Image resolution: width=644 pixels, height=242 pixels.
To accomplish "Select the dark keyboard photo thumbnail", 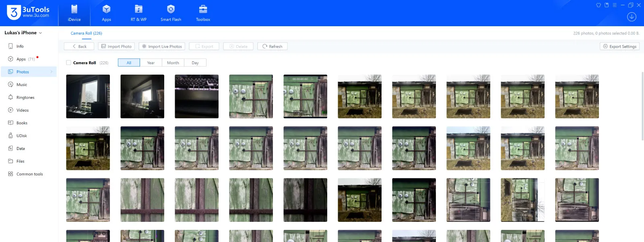I will pos(197,96).
